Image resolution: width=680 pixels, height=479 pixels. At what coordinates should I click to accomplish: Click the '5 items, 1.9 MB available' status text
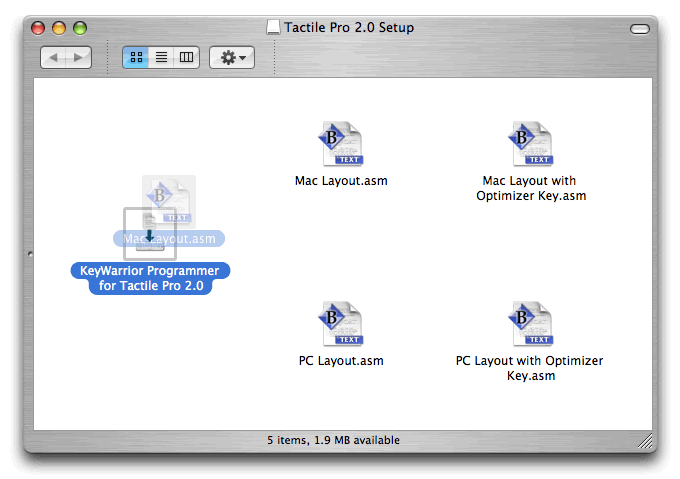(x=333, y=440)
